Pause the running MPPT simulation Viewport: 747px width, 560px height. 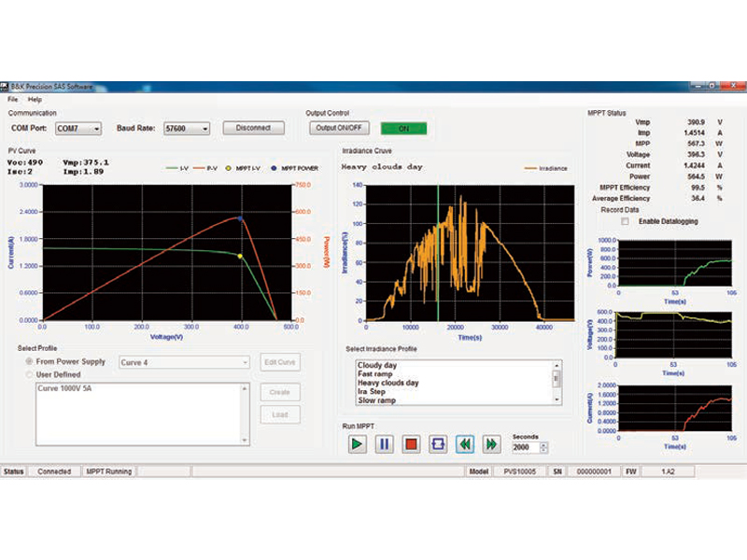click(384, 444)
